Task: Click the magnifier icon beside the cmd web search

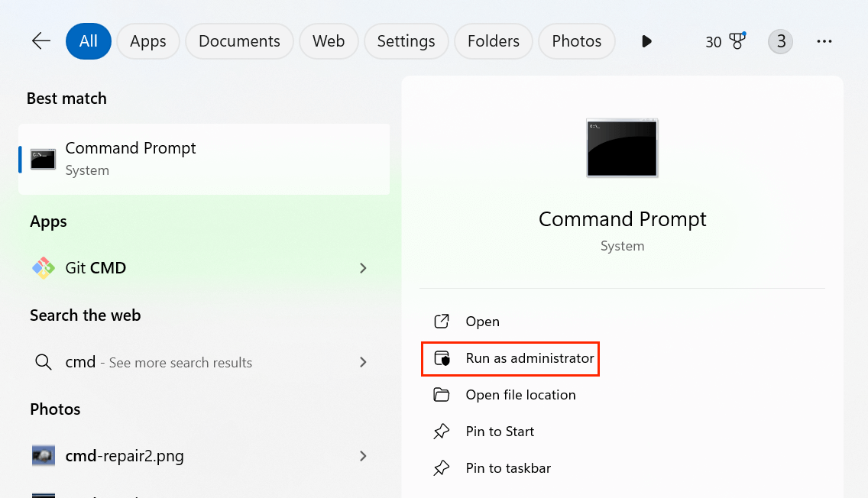Action: pos(44,362)
